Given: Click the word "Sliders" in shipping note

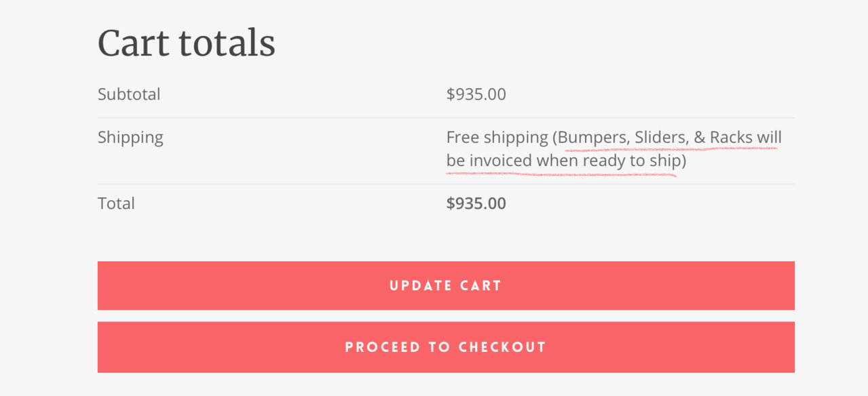Looking at the screenshot, I should click(661, 138).
